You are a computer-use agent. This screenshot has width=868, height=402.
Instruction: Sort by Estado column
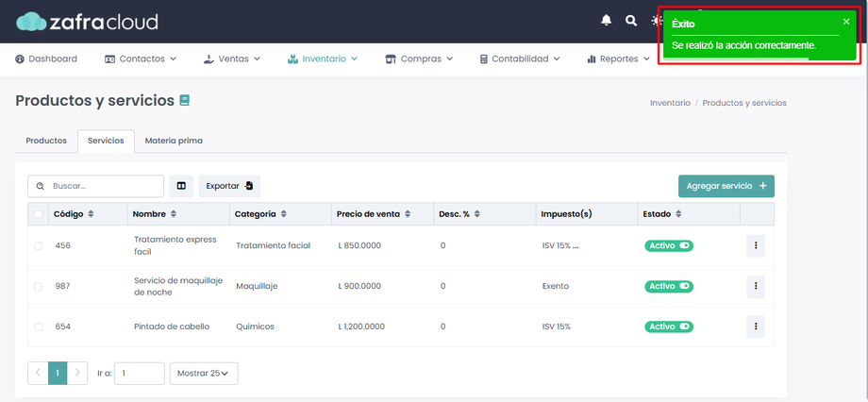pyautogui.click(x=678, y=213)
